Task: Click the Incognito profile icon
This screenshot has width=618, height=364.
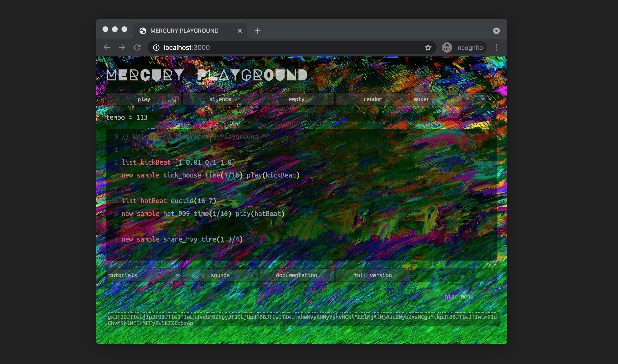Action: coord(447,48)
